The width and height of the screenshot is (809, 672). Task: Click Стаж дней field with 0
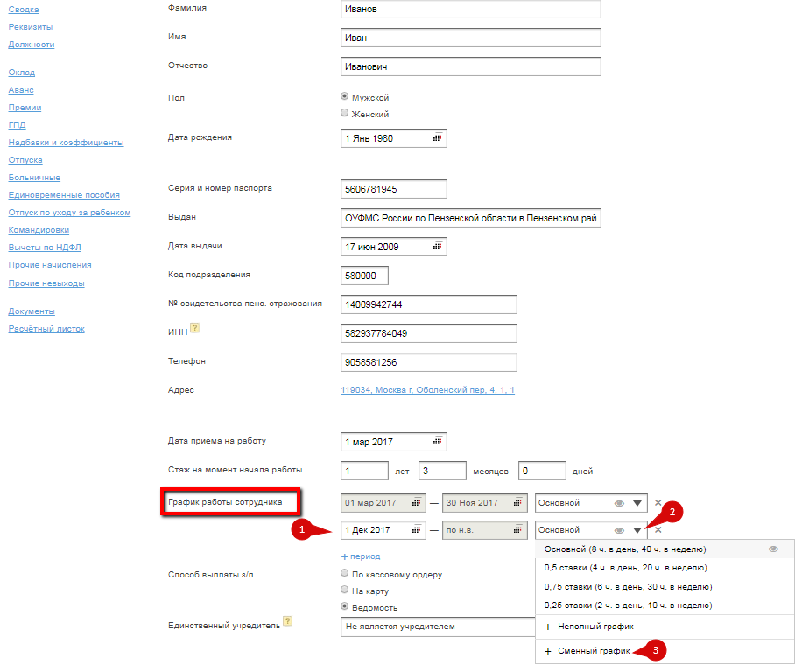(x=542, y=471)
